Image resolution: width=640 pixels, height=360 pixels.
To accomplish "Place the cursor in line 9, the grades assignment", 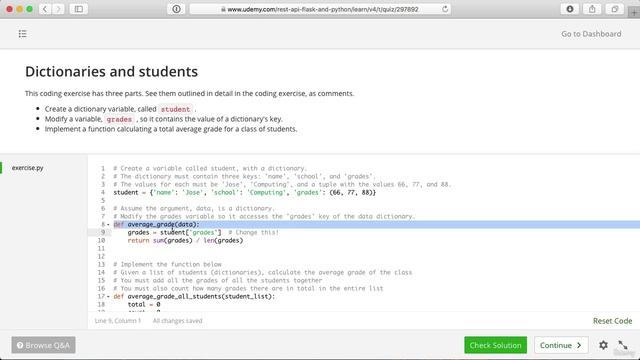I will [174, 233].
